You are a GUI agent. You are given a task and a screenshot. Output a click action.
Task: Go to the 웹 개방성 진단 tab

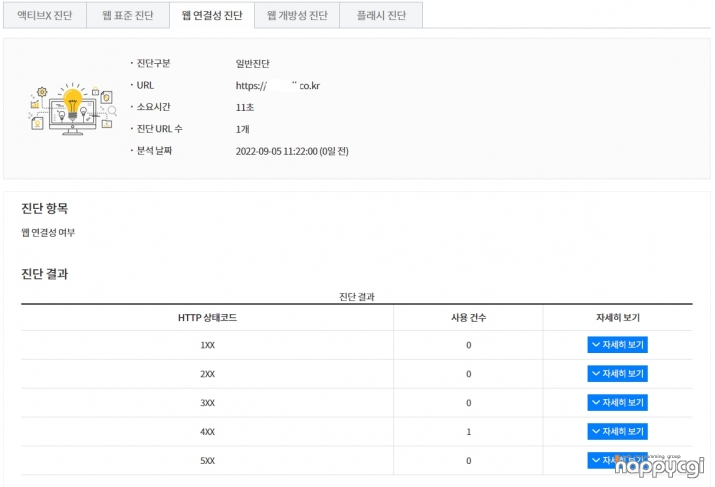(297, 15)
